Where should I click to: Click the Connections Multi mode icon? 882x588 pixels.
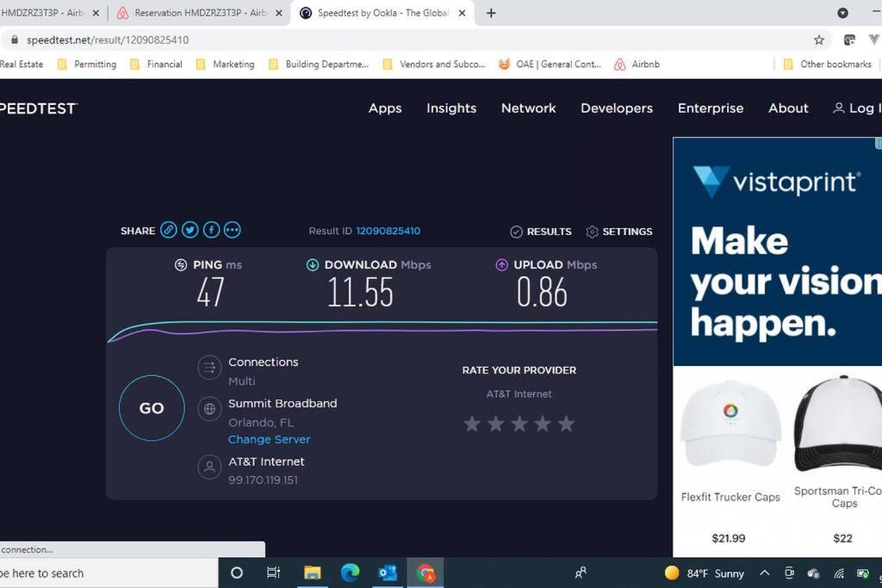(x=209, y=368)
